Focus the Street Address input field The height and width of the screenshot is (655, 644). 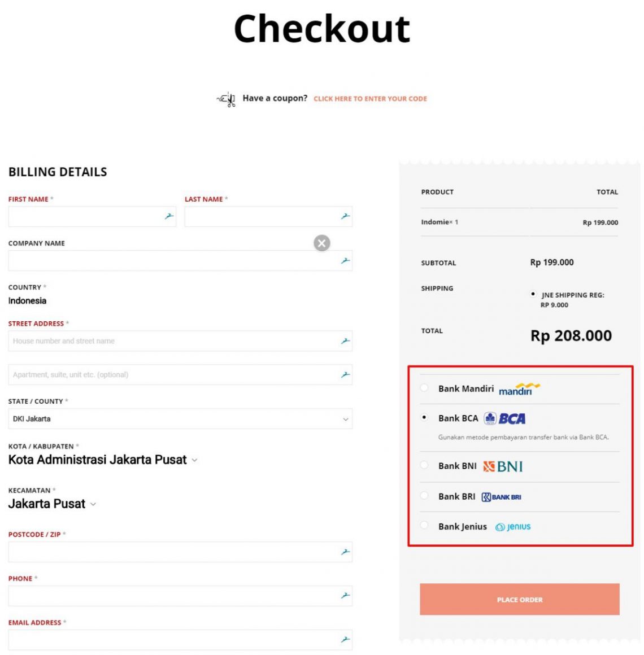[x=180, y=341]
